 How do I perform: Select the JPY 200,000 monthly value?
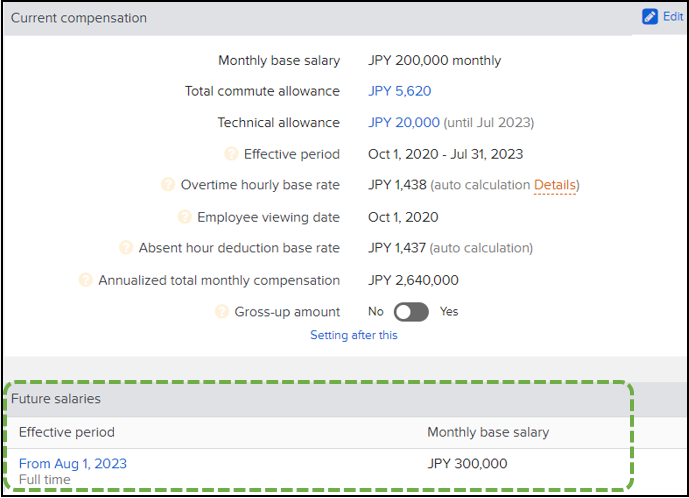click(435, 60)
